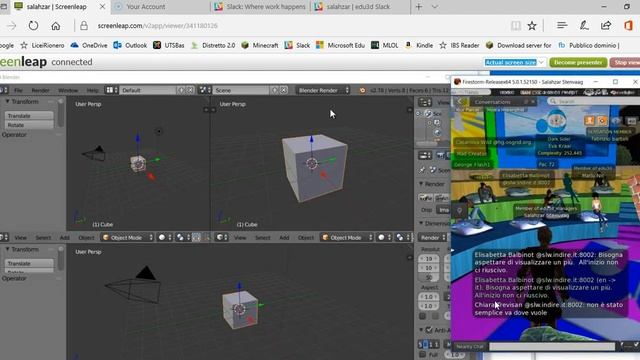The image size is (640, 360).
Task: Click first orange avatar icon in Firestorm
Action: [x=589, y=120]
